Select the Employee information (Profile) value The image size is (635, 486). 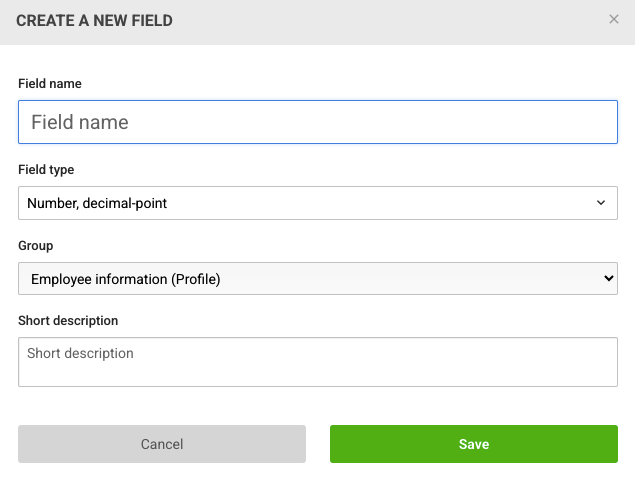[x=126, y=279]
